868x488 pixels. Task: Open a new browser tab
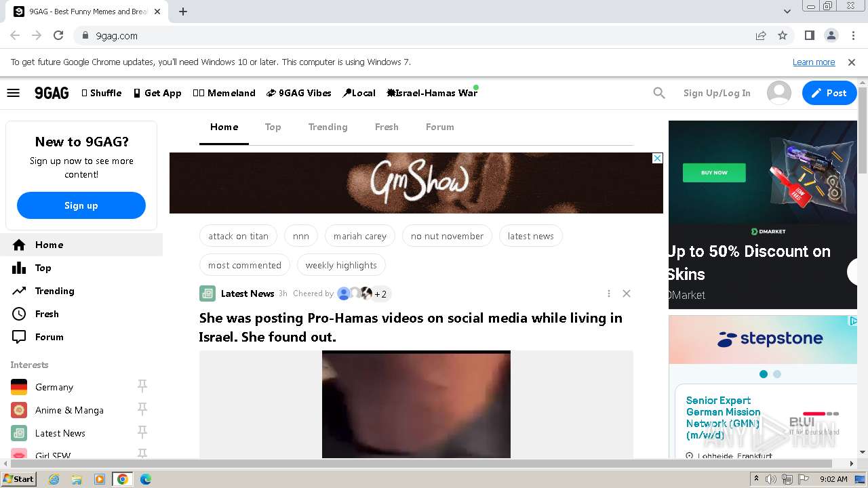[x=183, y=12]
